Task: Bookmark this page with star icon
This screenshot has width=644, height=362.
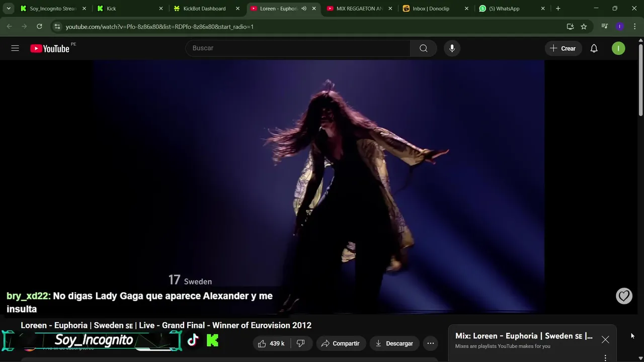Action: pyautogui.click(x=584, y=27)
